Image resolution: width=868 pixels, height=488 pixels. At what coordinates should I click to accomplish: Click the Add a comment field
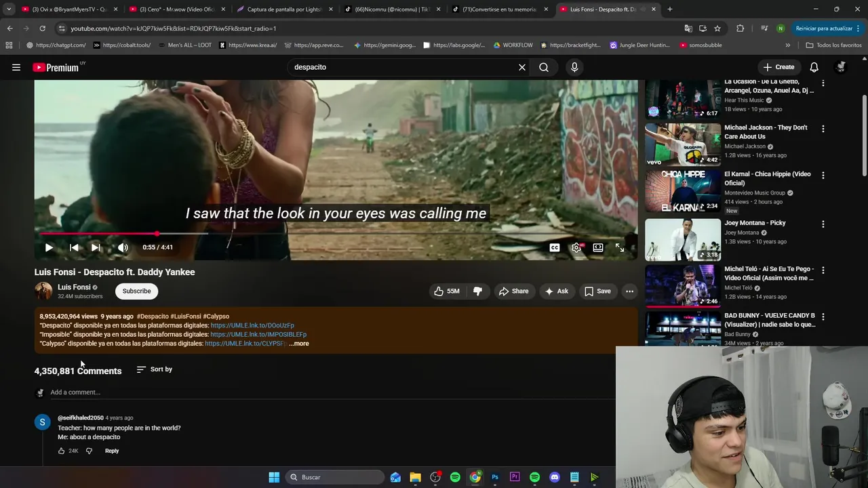pos(332,392)
